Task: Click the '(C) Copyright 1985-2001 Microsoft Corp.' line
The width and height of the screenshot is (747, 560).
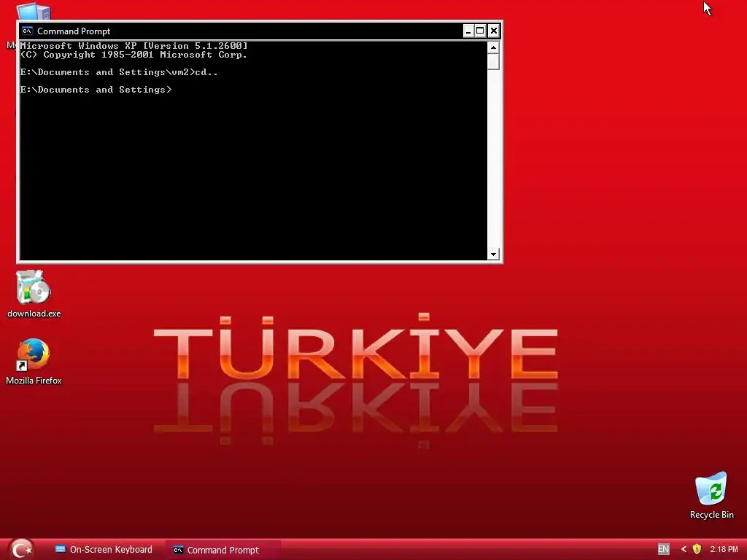Action: (x=134, y=55)
